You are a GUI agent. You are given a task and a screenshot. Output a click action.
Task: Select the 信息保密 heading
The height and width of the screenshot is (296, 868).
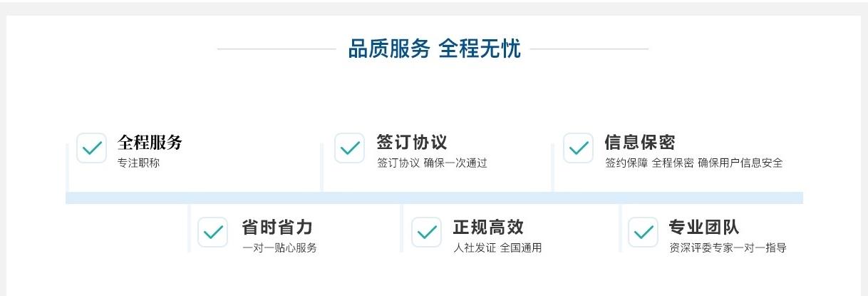(x=639, y=143)
